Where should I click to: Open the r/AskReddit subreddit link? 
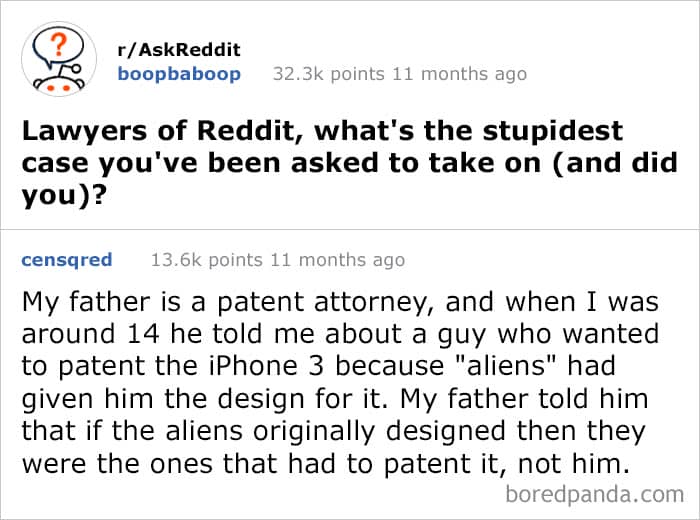[x=179, y=50]
